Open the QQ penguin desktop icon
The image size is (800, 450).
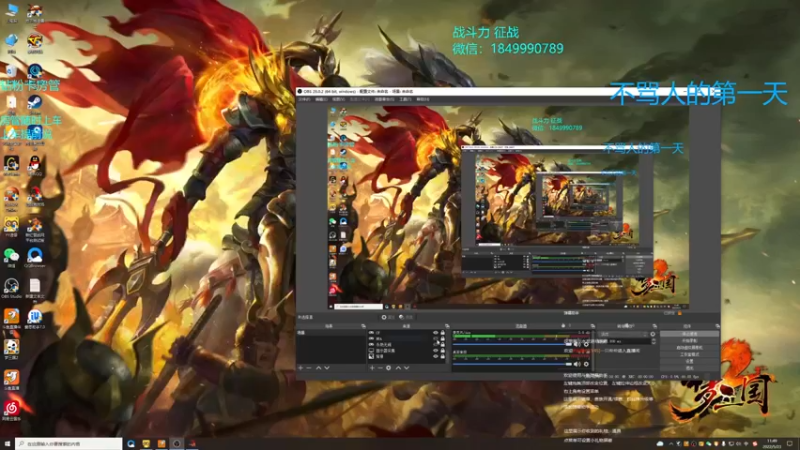coord(34,166)
